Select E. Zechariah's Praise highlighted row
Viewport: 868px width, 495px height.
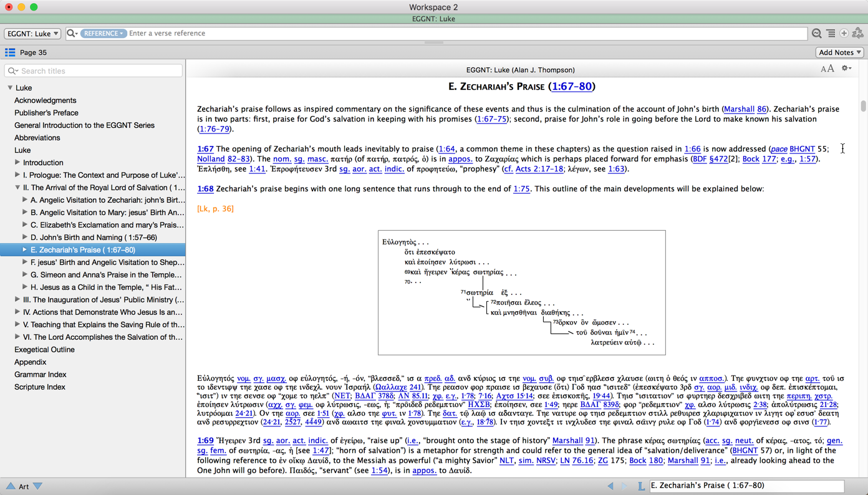tap(93, 250)
